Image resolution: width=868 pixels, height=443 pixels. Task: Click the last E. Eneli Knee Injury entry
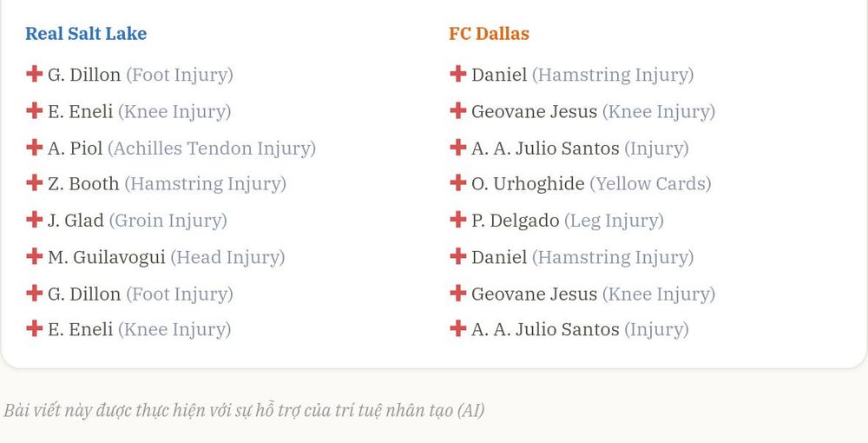(x=128, y=329)
